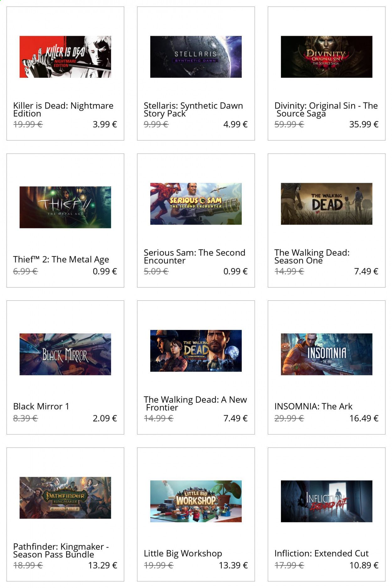This screenshot has height=588, width=392.
Task: Click the crossed-out price 8.39 €
Action: (x=25, y=418)
